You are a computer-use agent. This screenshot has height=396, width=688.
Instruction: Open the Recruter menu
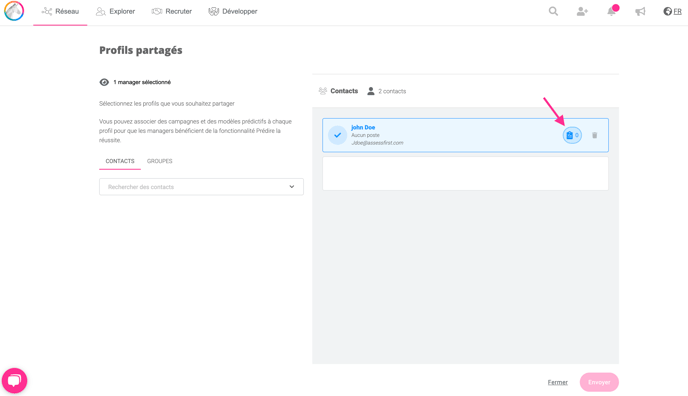click(172, 11)
